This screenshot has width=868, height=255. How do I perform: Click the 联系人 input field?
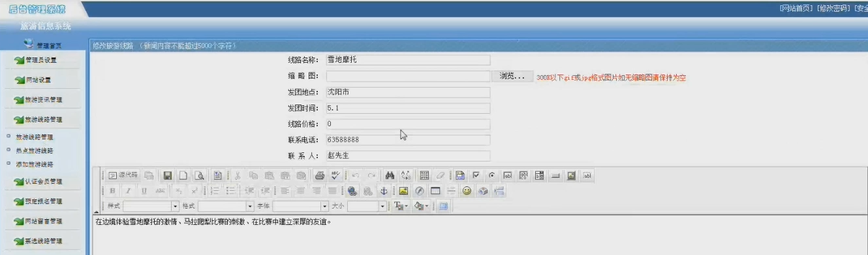point(408,156)
